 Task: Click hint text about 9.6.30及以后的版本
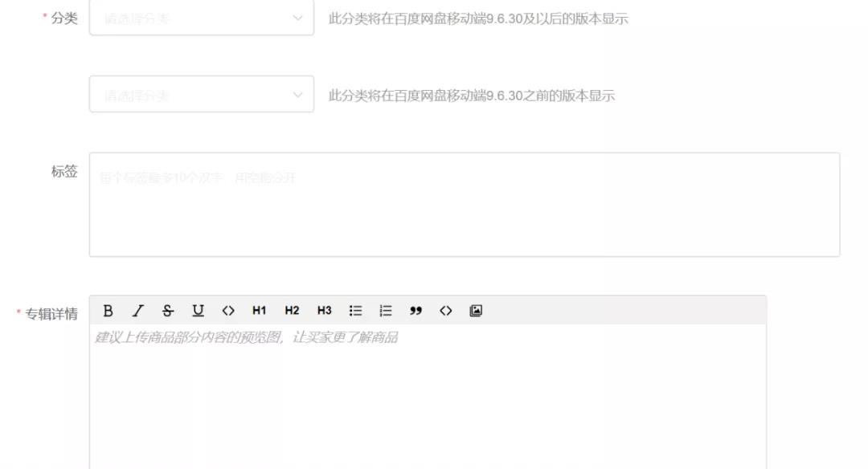pos(478,18)
